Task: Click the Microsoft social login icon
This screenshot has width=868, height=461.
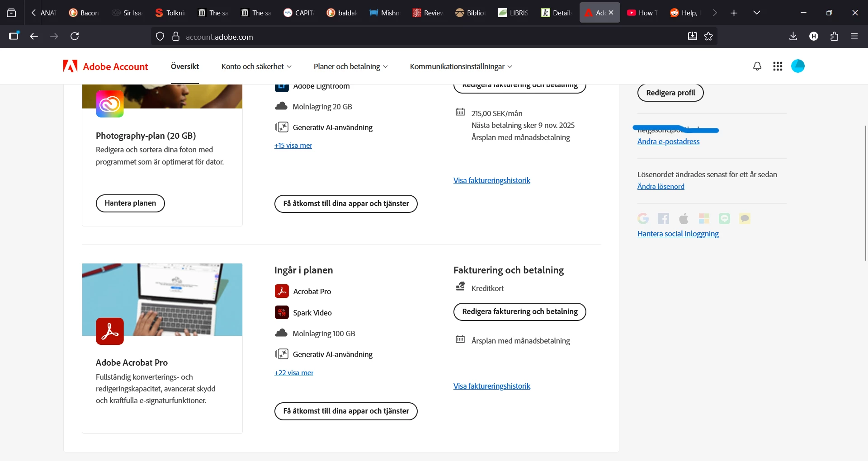Action: [x=704, y=219]
